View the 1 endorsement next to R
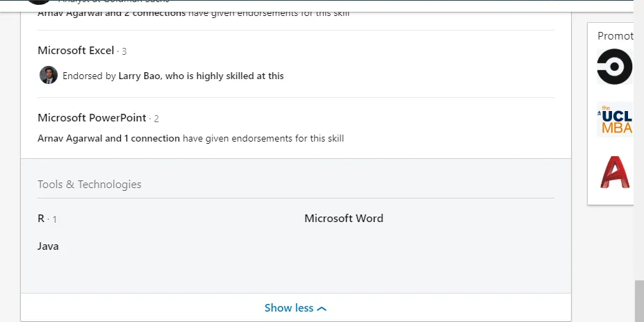 click(x=54, y=219)
